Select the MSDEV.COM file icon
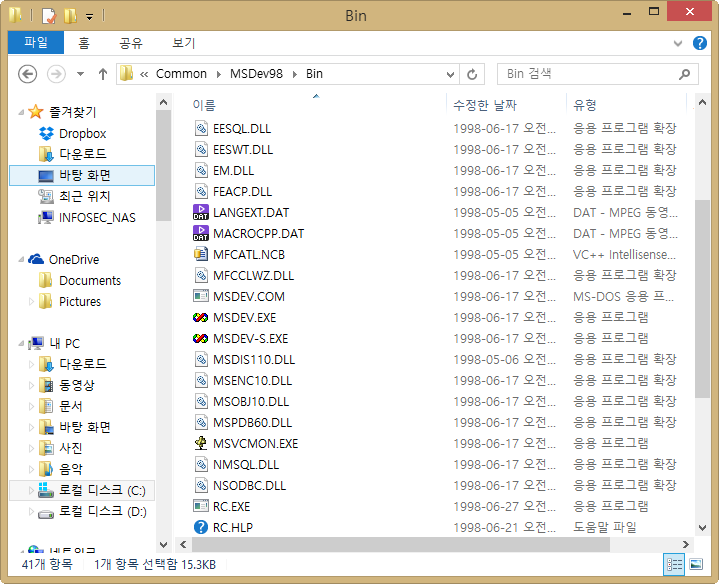 pos(201,296)
